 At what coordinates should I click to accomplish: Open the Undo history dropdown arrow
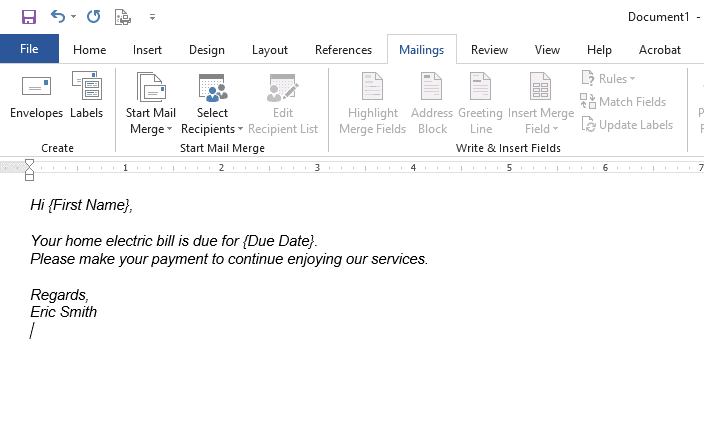click(74, 17)
